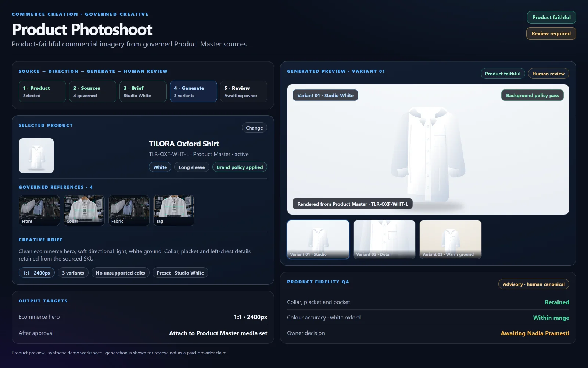Click the Long sleeve tag

(192, 167)
